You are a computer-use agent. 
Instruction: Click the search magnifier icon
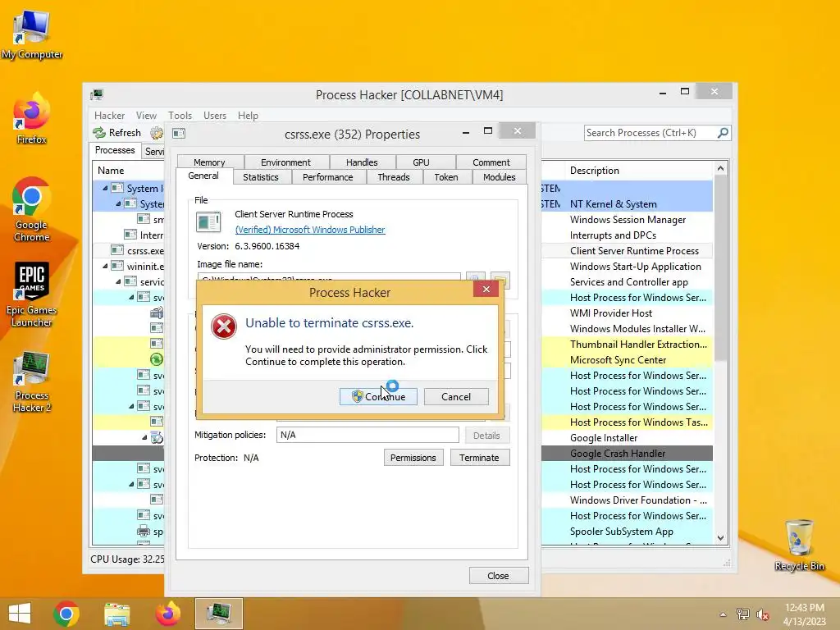pyautogui.click(x=724, y=132)
